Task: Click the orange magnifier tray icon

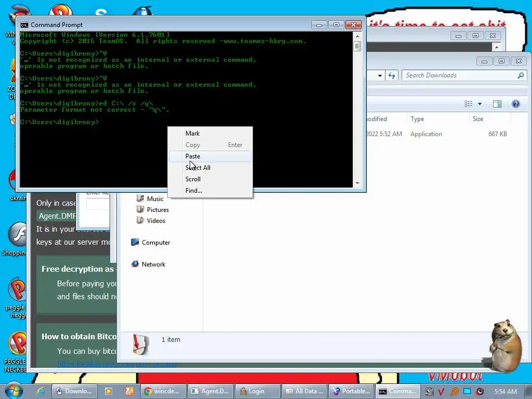Action: coord(454,392)
